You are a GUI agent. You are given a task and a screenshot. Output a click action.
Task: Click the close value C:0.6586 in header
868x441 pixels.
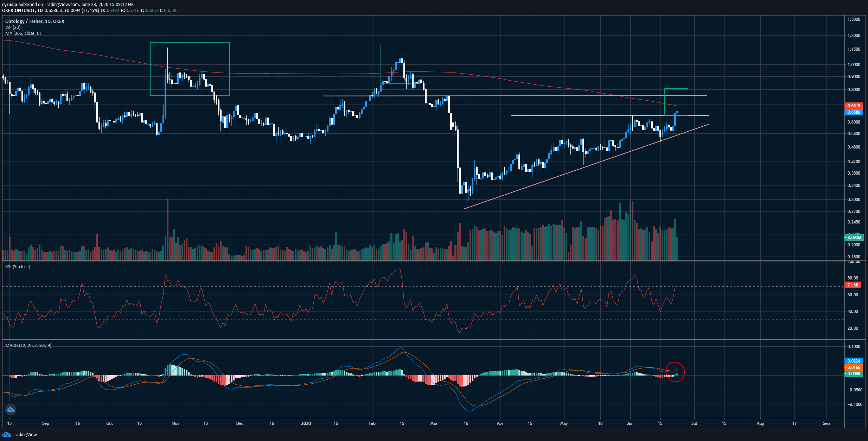pos(168,11)
